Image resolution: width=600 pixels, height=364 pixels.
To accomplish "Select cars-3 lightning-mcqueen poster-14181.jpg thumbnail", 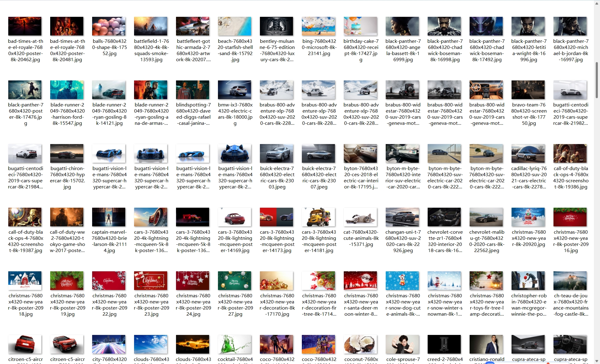I will pos(318,217).
